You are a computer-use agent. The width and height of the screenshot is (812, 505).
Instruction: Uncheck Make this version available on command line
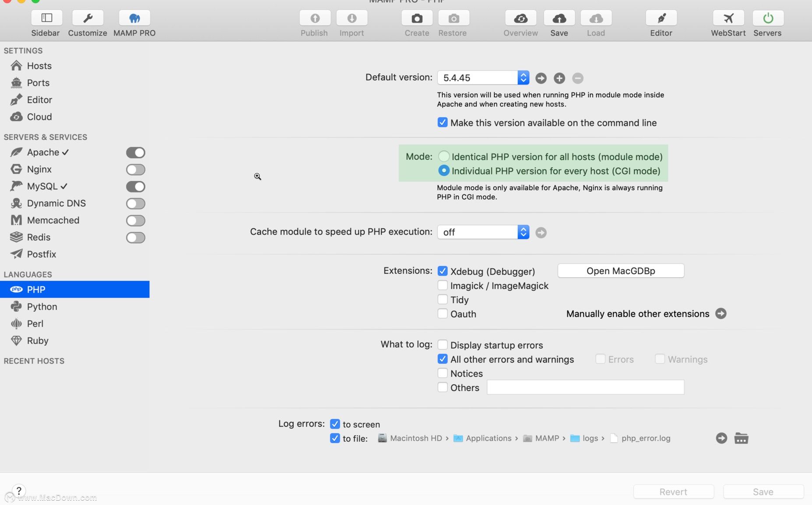point(443,122)
